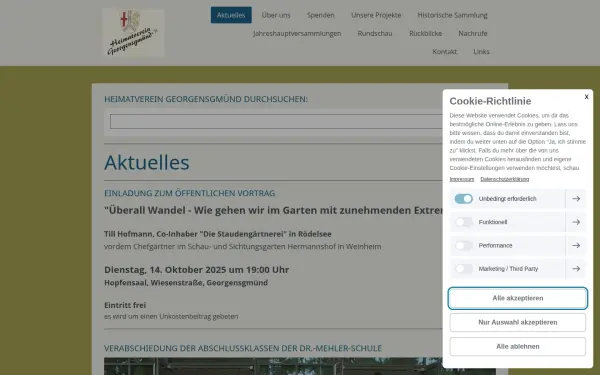Open the Nachrufe menu item
The height and width of the screenshot is (375, 600).
473,33
